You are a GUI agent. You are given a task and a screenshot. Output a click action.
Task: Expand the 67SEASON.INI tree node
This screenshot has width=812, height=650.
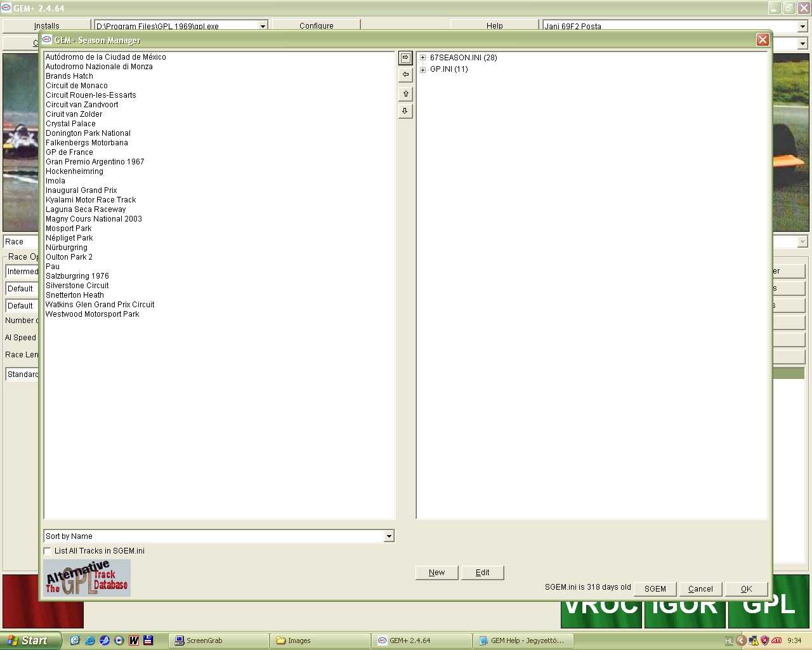pos(423,58)
